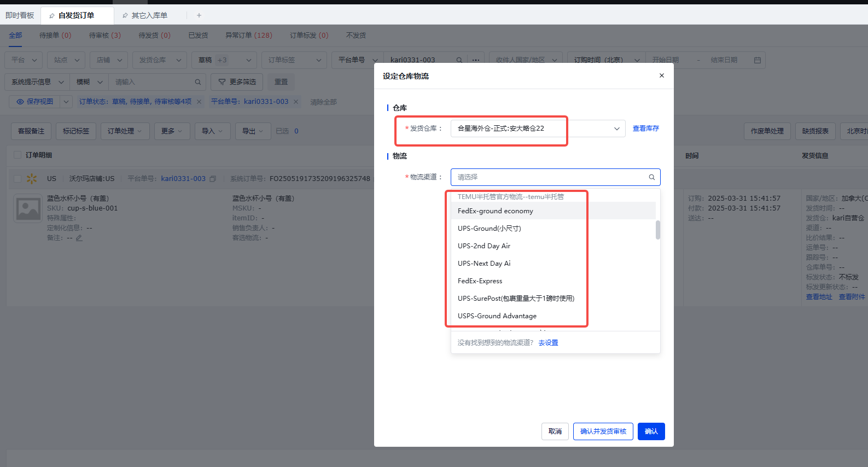The width and height of the screenshot is (868, 467).
Task: Open the 系统提示信息 dropdown
Action: point(37,82)
